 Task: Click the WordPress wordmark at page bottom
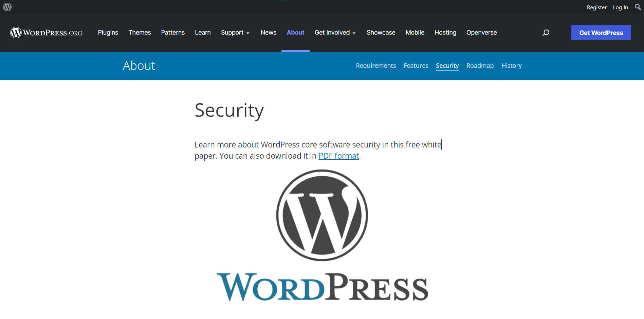pyautogui.click(x=322, y=287)
